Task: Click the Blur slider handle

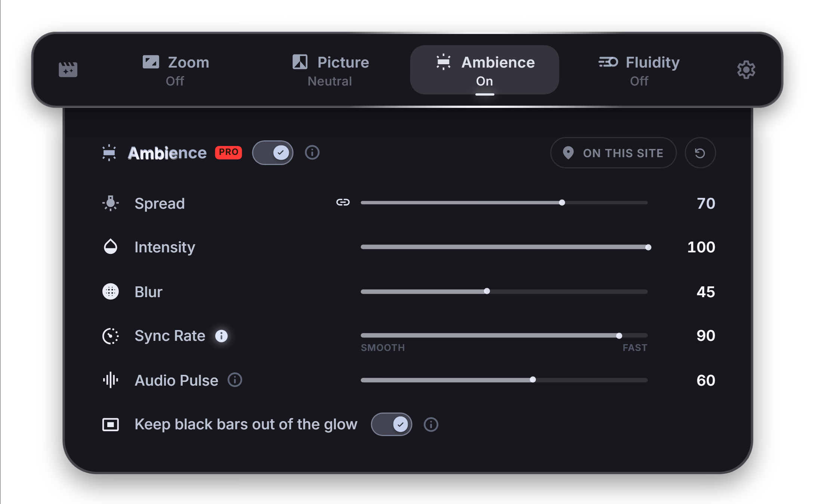Action: tap(487, 291)
